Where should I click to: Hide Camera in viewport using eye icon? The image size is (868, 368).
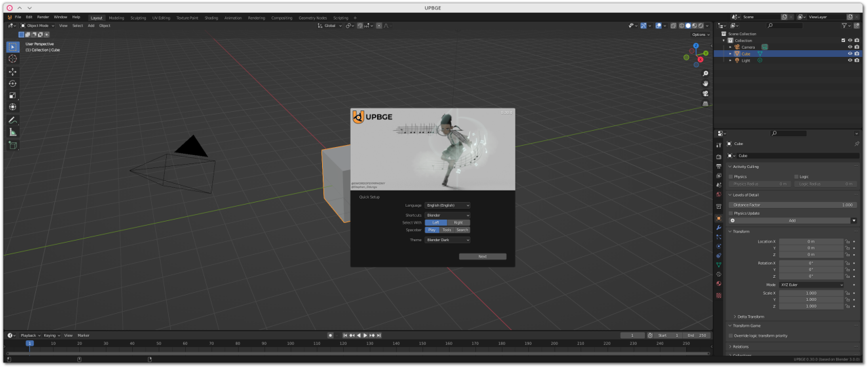tap(850, 47)
